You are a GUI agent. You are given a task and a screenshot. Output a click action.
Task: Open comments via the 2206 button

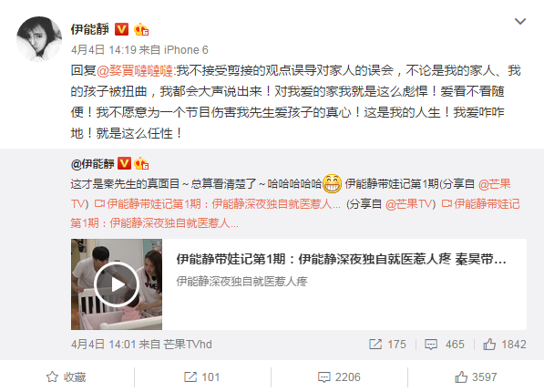pos(339,377)
